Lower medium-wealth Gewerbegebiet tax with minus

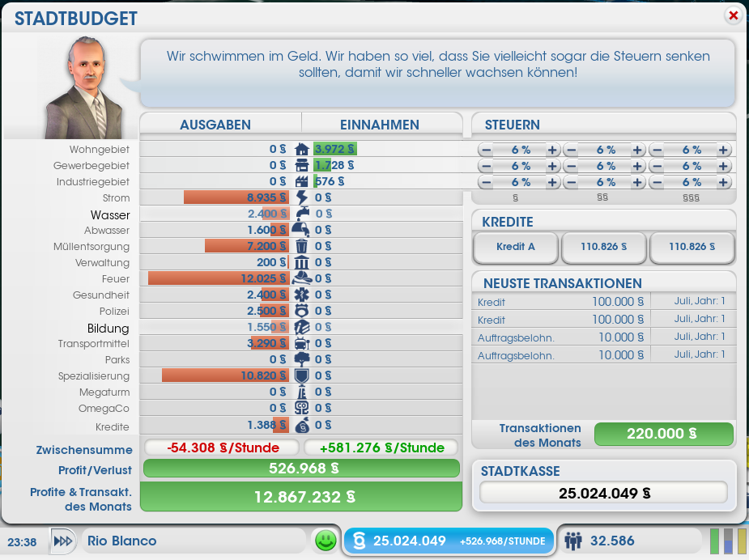click(571, 166)
